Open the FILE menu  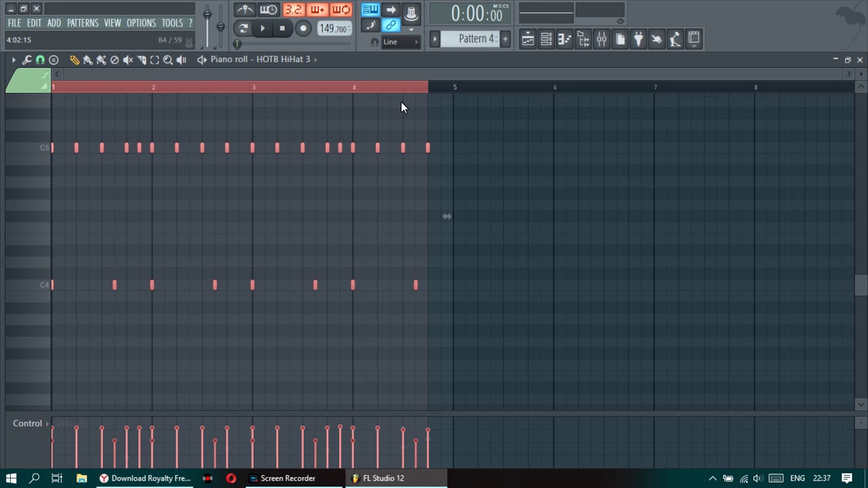pos(14,23)
